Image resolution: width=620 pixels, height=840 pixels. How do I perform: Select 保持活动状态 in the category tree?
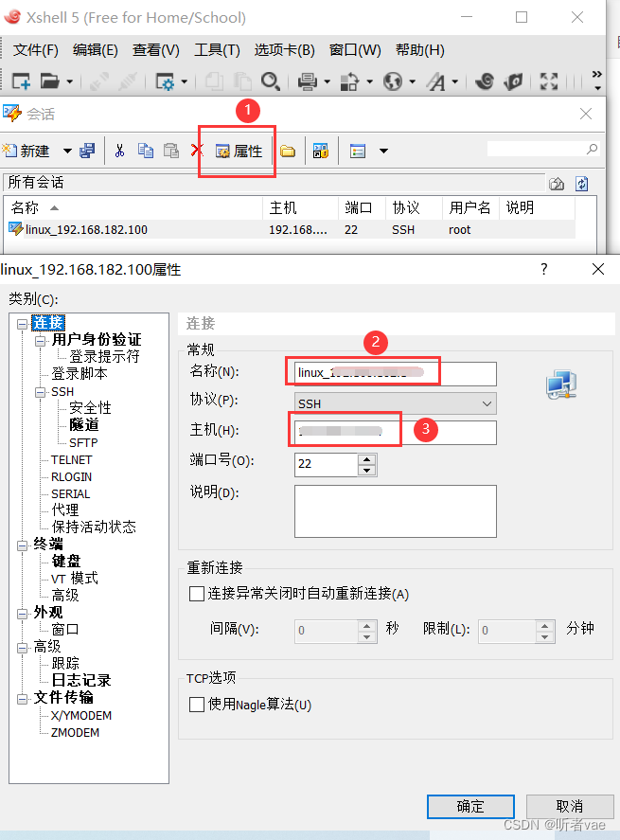(x=94, y=527)
